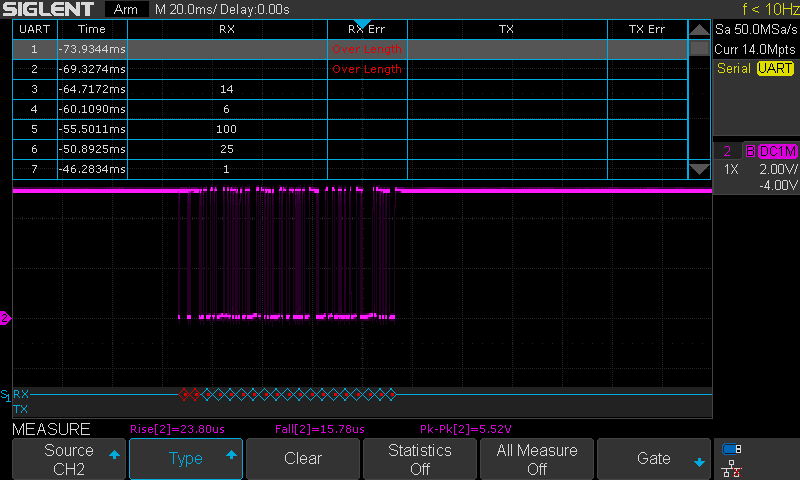The image size is (800, 480).
Task: Click the S1 serial bus RX label
Action: tap(19, 395)
